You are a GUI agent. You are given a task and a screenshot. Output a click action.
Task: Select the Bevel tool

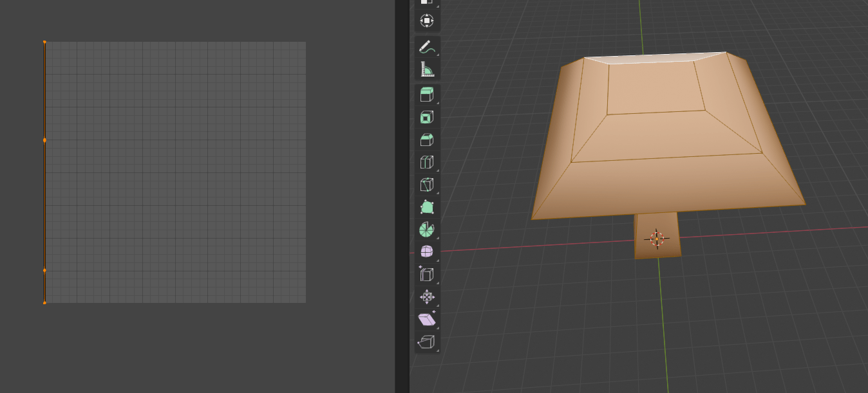pos(426,139)
